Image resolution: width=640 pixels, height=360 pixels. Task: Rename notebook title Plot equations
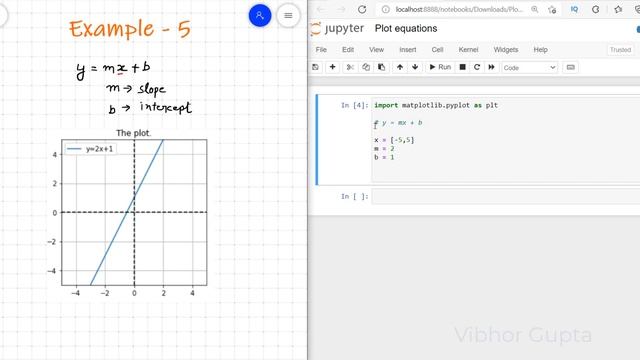[x=406, y=29]
